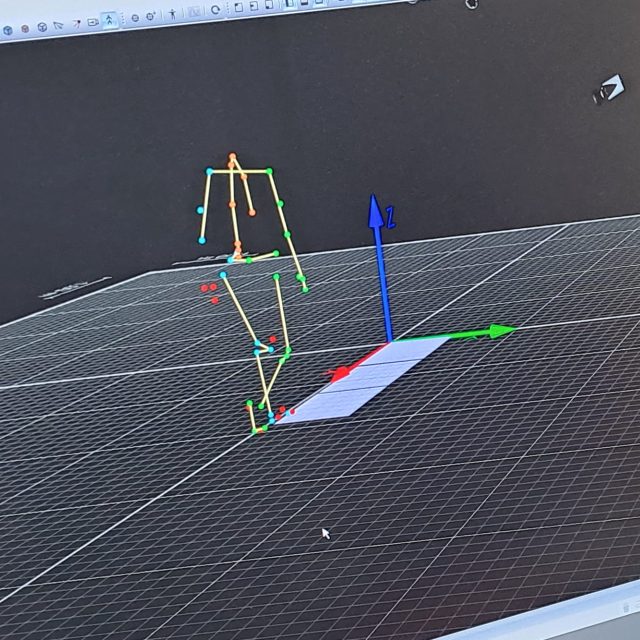Click the blue solid cube toolbar icon

[8, 30]
